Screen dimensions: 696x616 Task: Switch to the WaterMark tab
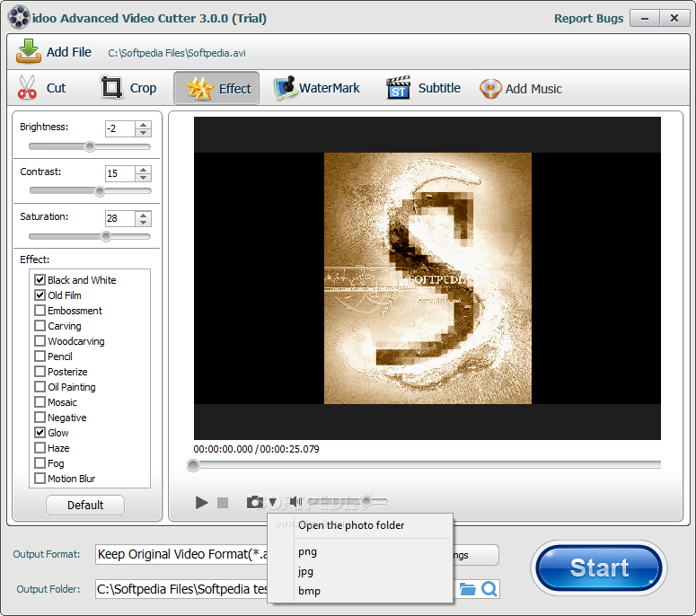[x=317, y=88]
